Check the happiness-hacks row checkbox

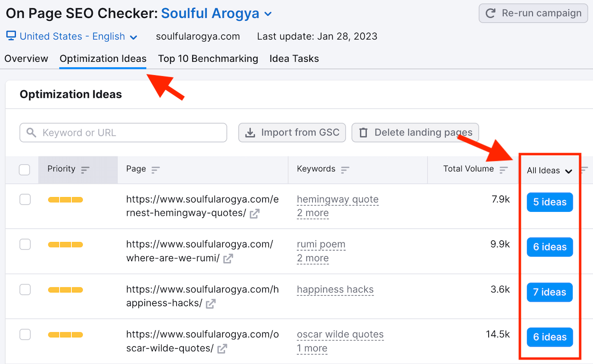click(25, 289)
